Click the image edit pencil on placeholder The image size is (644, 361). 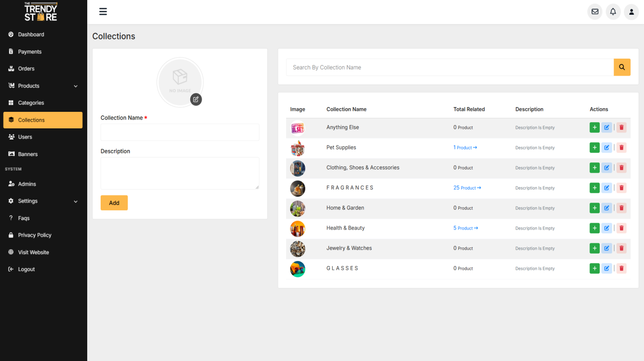[196, 99]
